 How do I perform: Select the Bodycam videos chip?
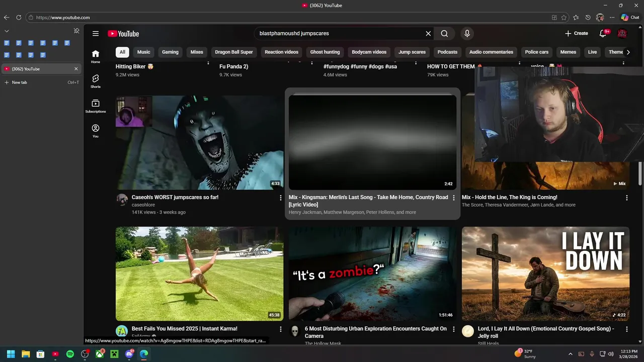(369, 52)
